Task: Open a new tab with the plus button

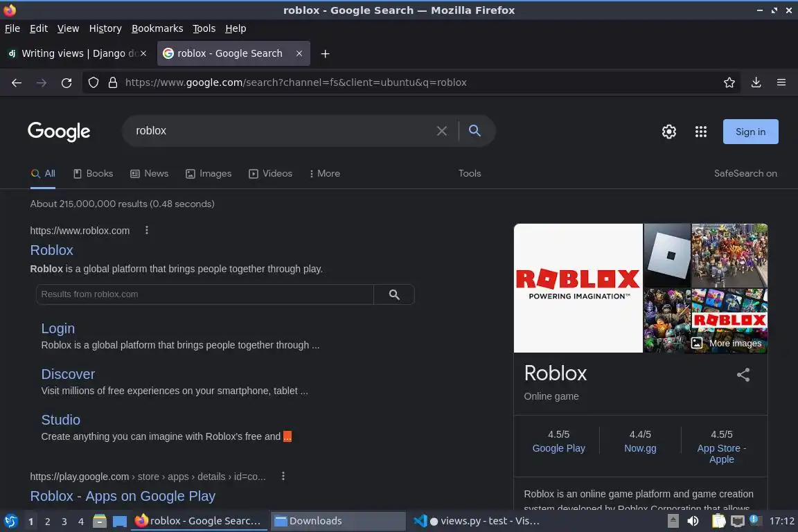Action: 325,53
